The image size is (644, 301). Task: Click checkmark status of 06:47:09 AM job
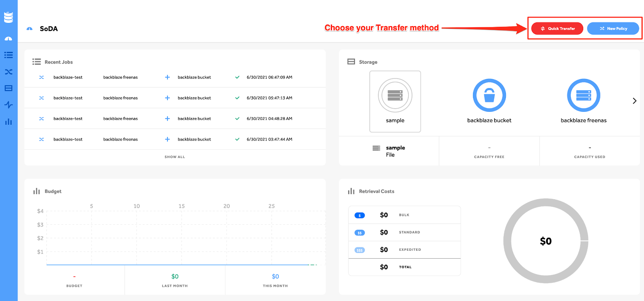click(237, 77)
